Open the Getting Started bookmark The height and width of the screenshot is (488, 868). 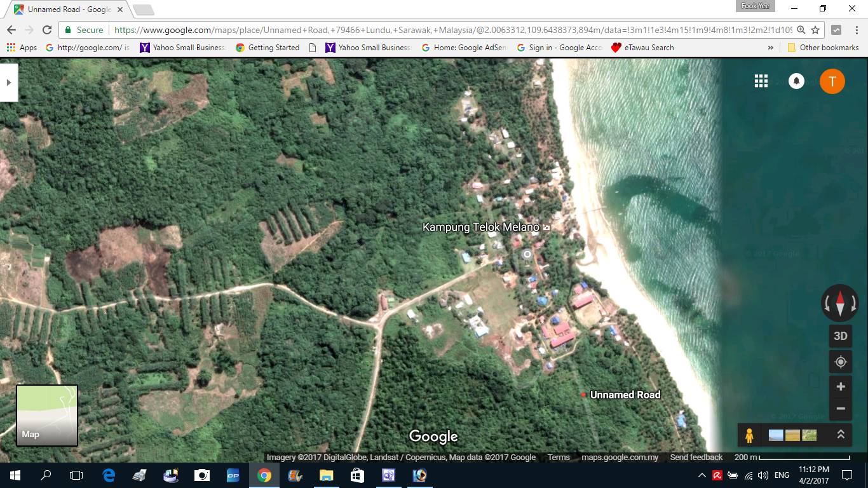pyautogui.click(x=268, y=48)
